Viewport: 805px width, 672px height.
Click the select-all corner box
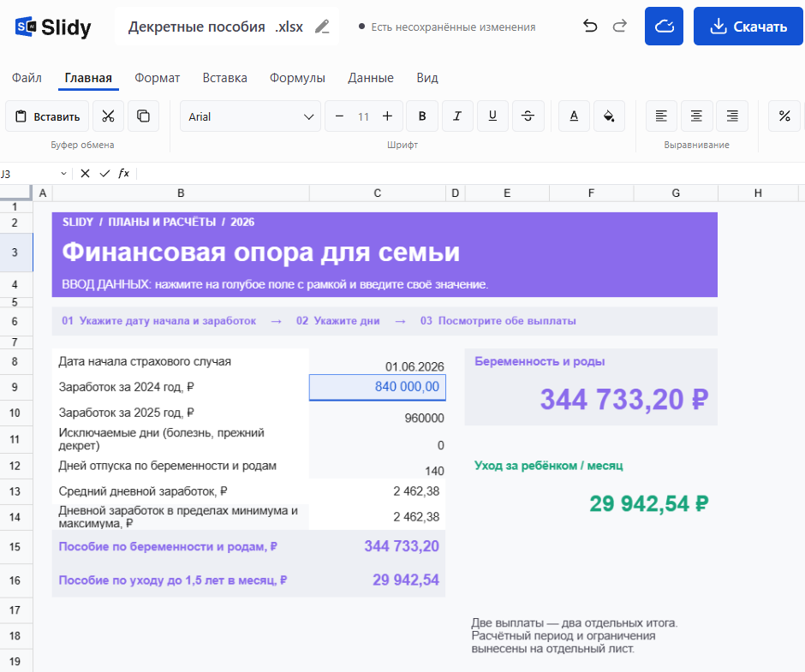[x=16, y=192]
